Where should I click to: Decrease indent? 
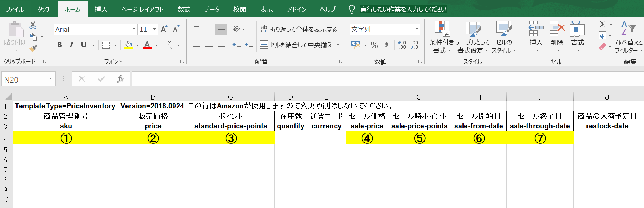[237, 45]
